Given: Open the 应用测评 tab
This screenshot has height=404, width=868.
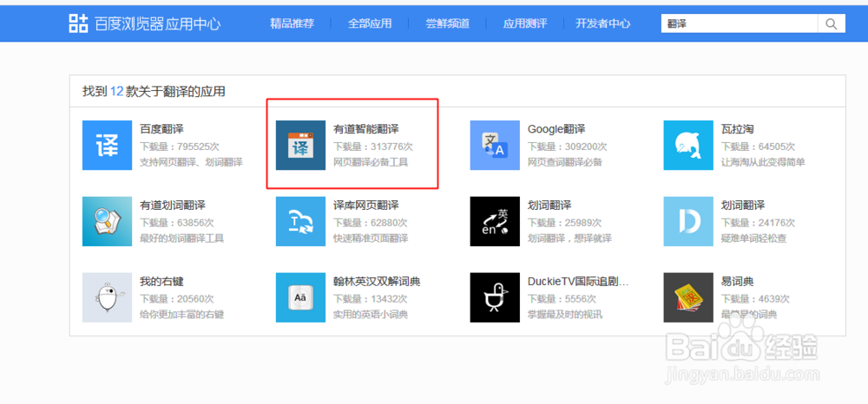Looking at the screenshot, I should click(x=525, y=23).
